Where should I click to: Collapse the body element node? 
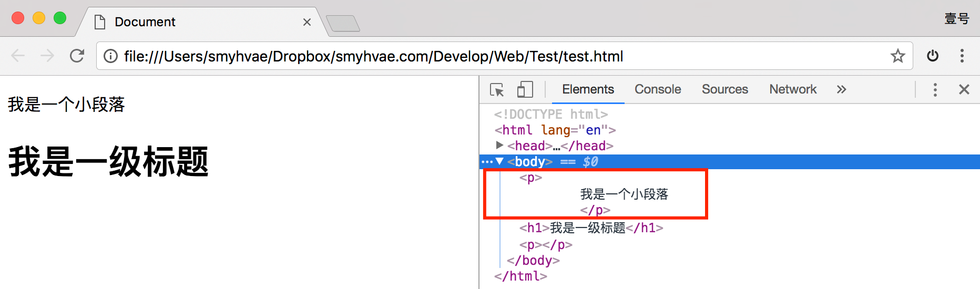[x=499, y=161]
